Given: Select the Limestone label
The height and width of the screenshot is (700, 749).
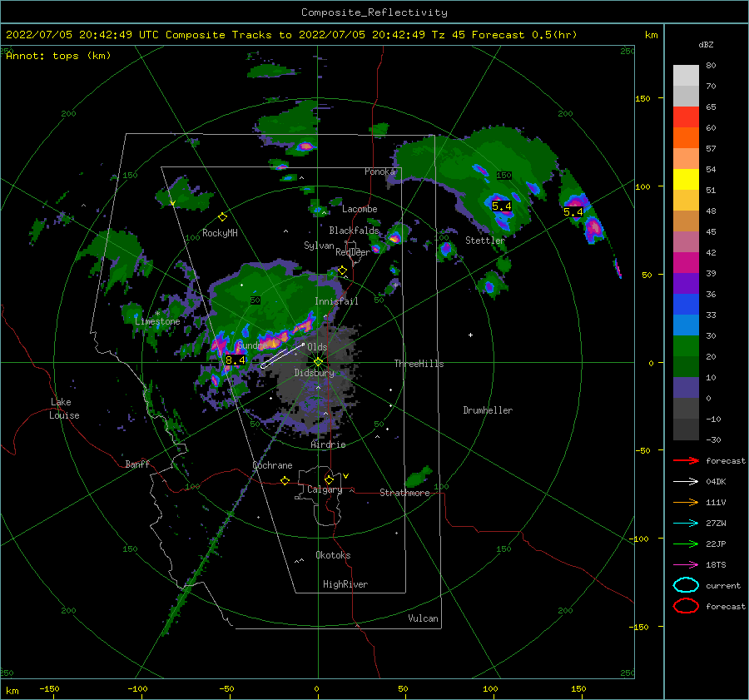Looking at the screenshot, I should pos(157,321).
